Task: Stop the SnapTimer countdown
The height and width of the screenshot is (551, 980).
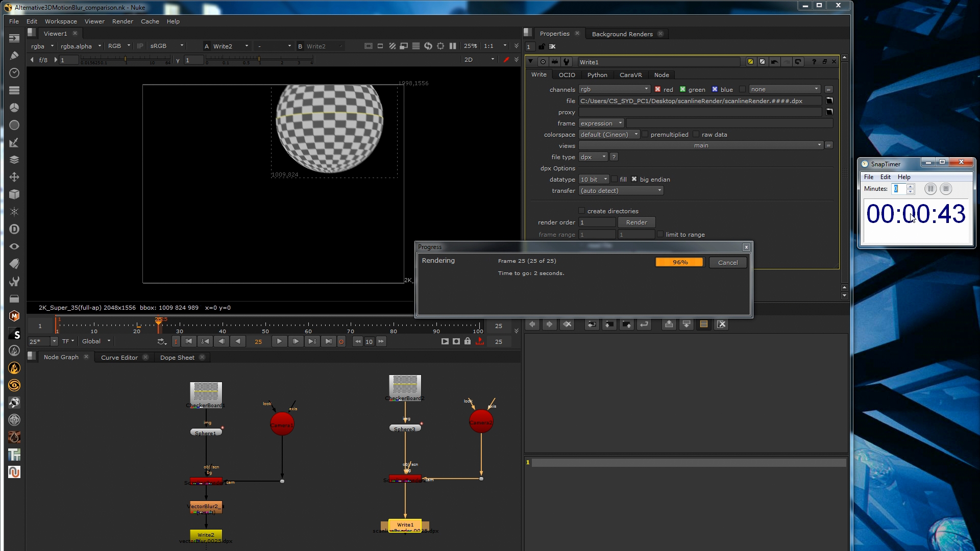Action: (946, 189)
